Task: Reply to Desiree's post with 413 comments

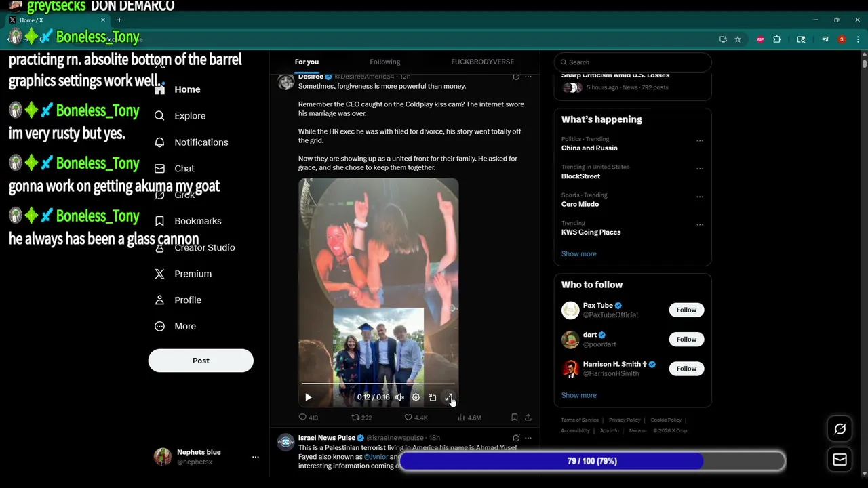Action: coord(309,418)
